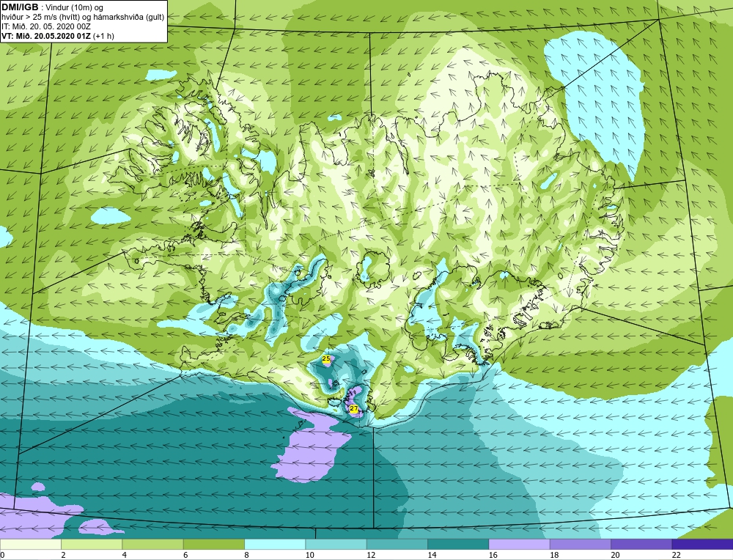Image resolution: width=733 pixels, height=560 pixels.
Task: Click the 10–12 m/s legend swatch
Action: pos(336,544)
